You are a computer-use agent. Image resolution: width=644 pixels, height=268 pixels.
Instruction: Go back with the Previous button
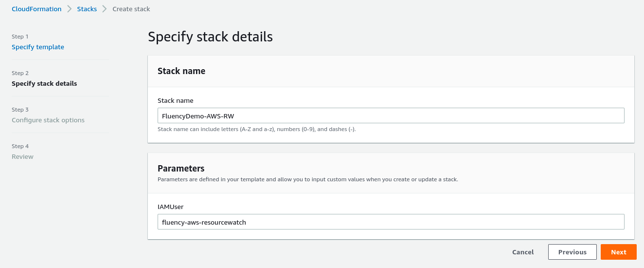(572, 252)
